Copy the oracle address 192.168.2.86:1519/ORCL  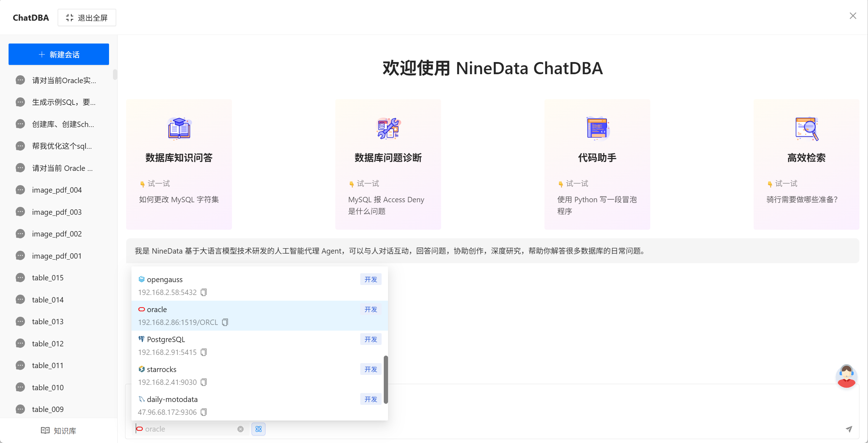[x=225, y=322]
